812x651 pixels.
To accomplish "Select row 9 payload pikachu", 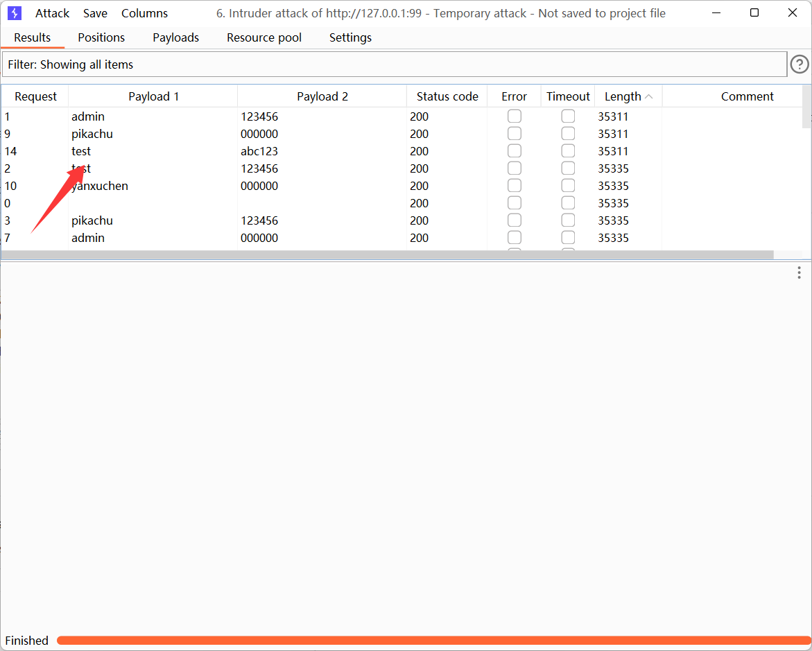I will 402,134.
